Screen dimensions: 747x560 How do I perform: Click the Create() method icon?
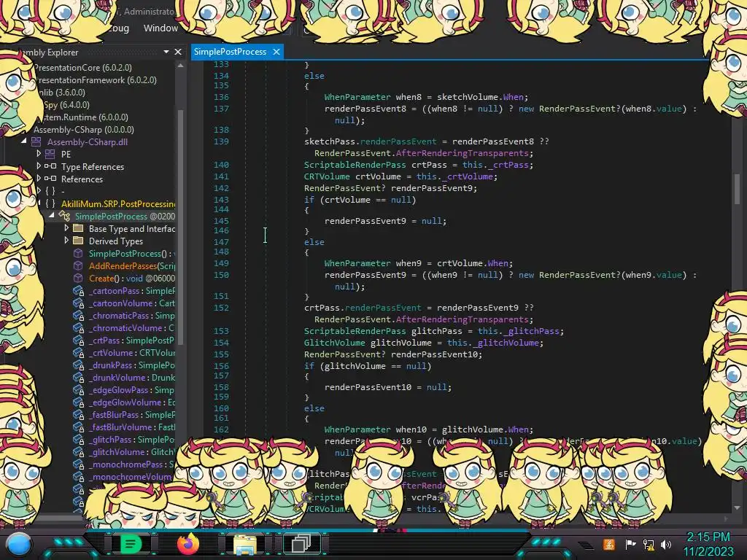click(x=78, y=278)
